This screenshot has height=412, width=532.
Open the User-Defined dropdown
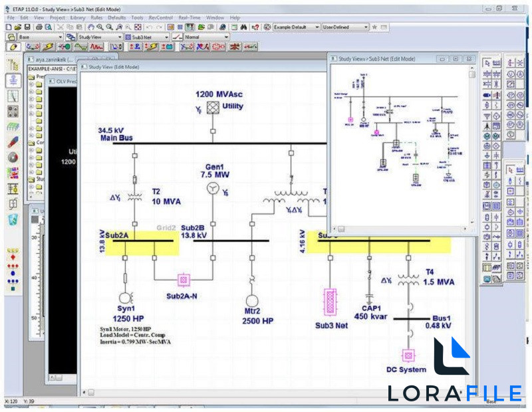point(345,27)
